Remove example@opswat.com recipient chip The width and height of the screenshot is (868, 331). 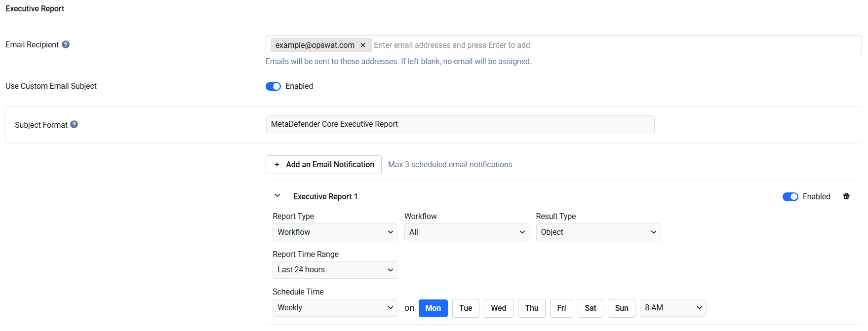[x=363, y=45]
